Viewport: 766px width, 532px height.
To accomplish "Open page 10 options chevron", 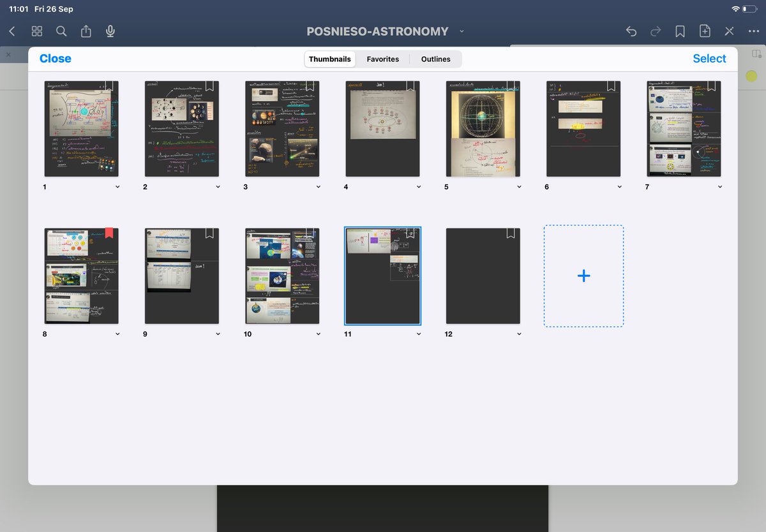I will tap(318, 334).
